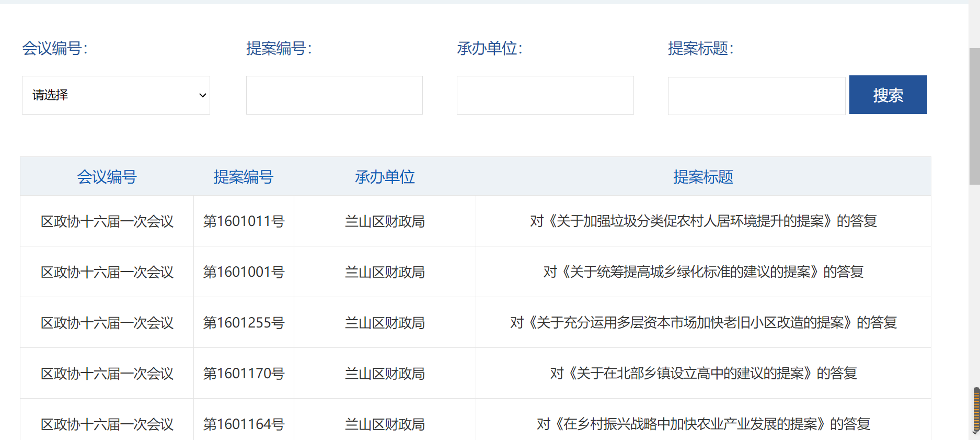Click the page's vertical scrollbar thumb
980x440 pixels.
974,116
